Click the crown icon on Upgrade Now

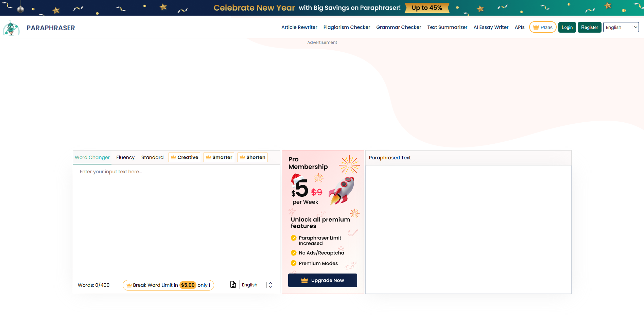tap(304, 280)
